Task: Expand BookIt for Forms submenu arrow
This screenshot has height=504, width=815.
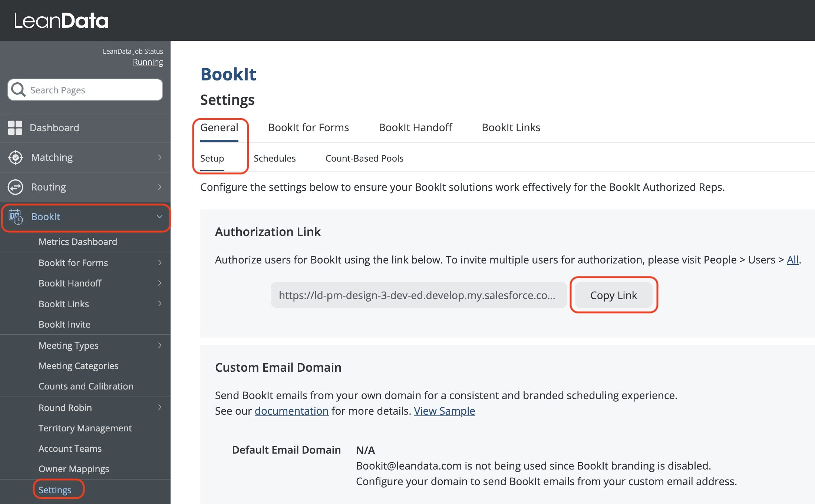Action: pyautogui.click(x=160, y=263)
